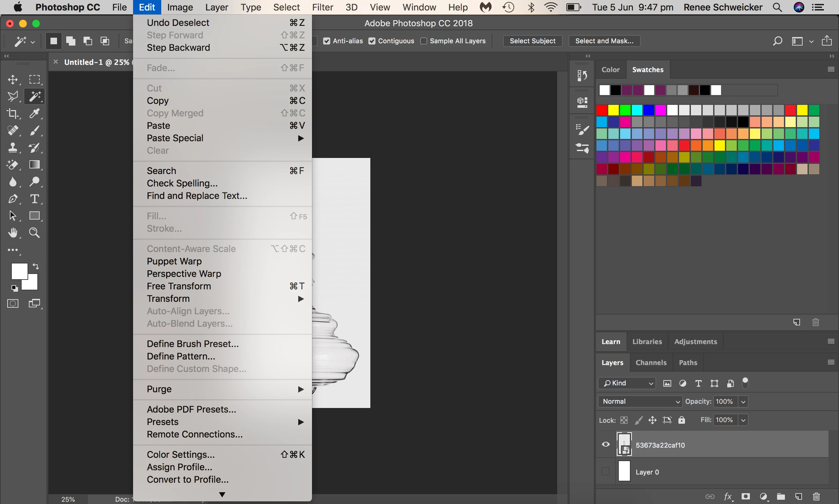Open the Kind layer filter dropdown
This screenshot has width=839, height=504.
[627, 383]
